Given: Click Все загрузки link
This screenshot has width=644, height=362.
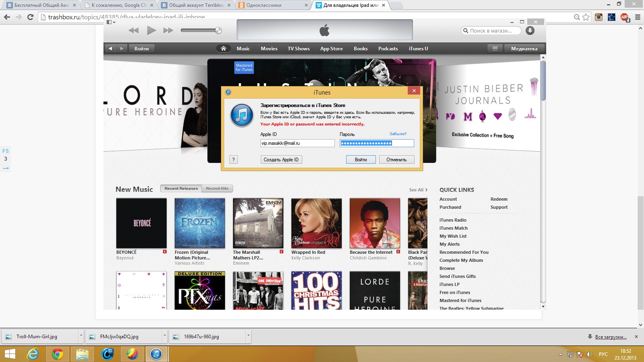Looking at the screenshot, I should 611,337.
